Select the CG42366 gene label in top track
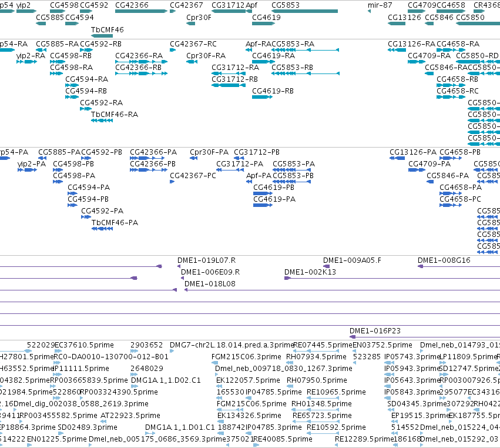The image size is (500, 448). 132,5
